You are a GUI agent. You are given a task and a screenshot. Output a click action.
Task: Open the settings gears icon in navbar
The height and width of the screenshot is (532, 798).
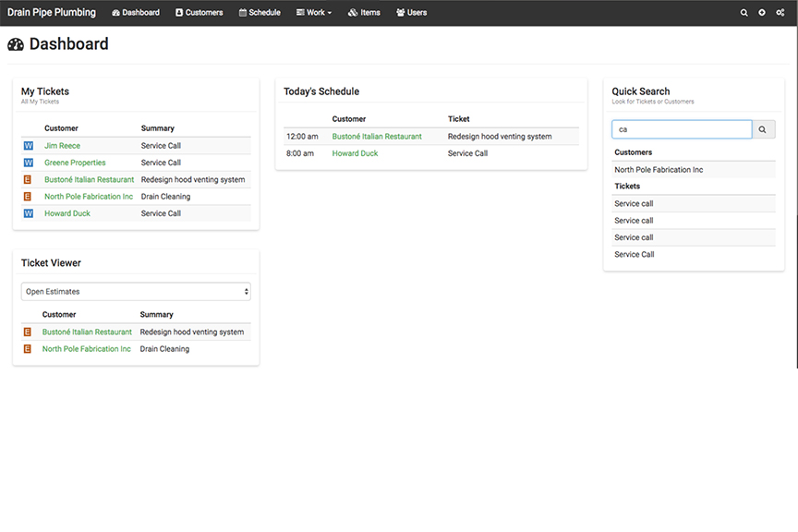pos(780,13)
